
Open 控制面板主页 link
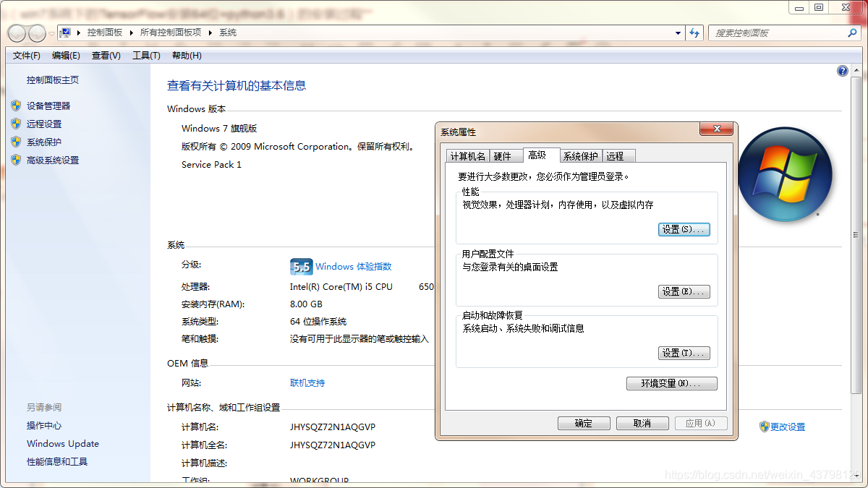53,80
